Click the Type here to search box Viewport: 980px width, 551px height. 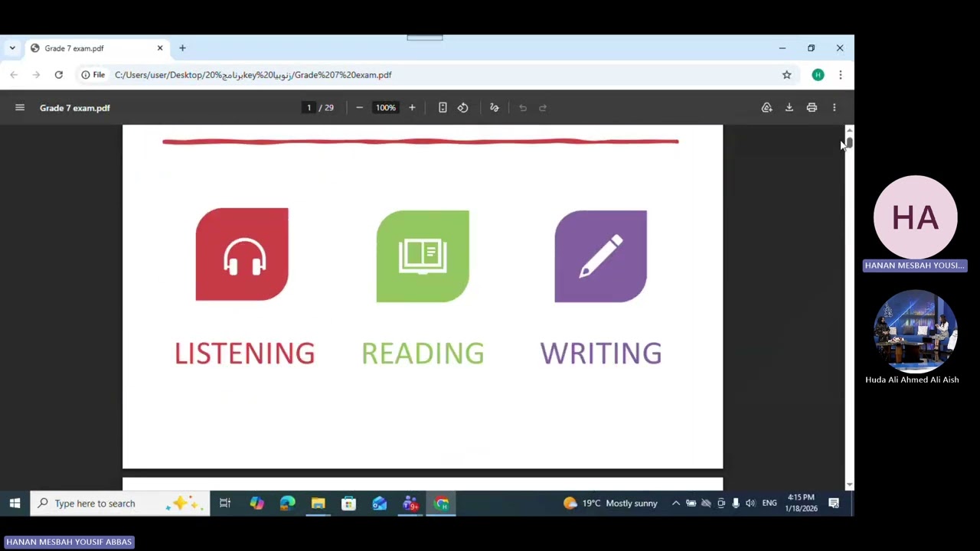(120, 504)
